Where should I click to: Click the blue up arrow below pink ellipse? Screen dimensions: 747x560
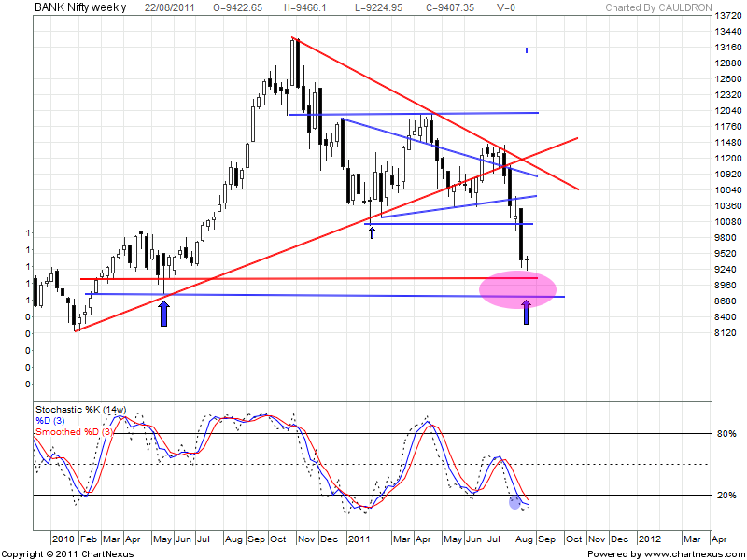[526, 312]
